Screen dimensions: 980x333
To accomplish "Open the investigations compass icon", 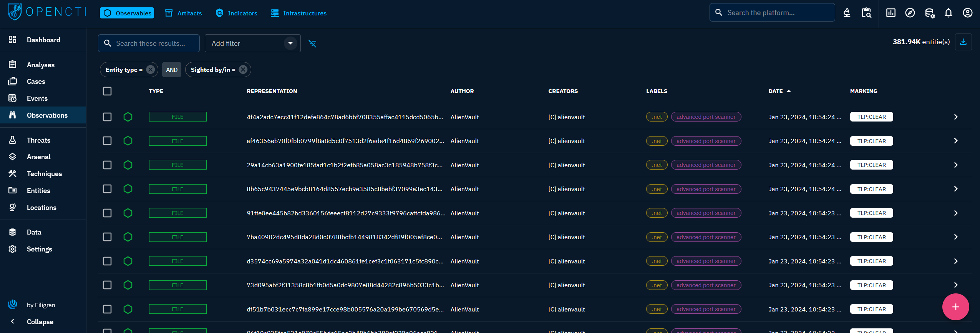I will tap(910, 13).
